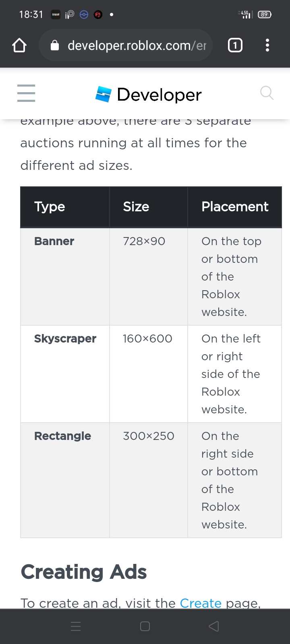The height and width of the screenshot is (644, 290).
Task: Tap the 728×90 size cell
Action: pyautogui.click(x=144, y=241)
